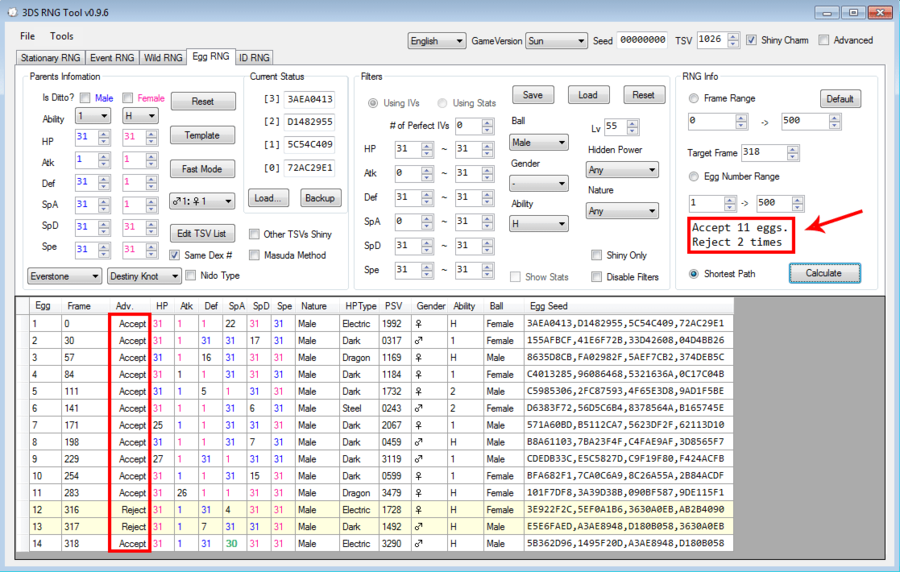
Task: Select egg row 12 with frame 316
Action: click(381, 510)
